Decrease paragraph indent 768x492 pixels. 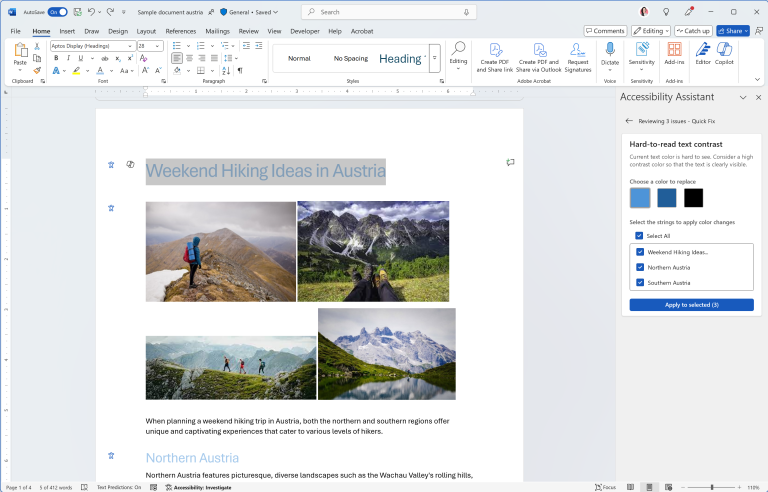(x=246, y=46)
